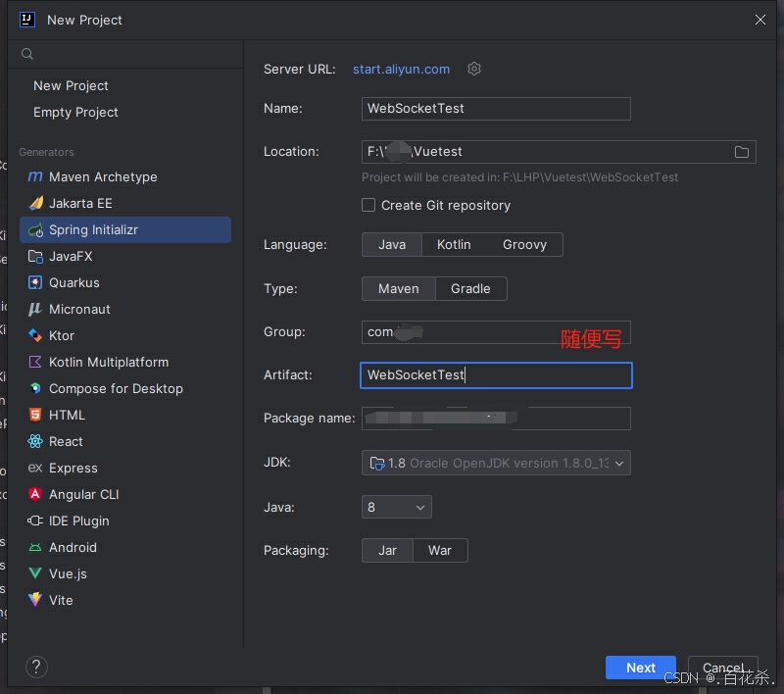Click the Ktor icon

(x=35, y=335)
